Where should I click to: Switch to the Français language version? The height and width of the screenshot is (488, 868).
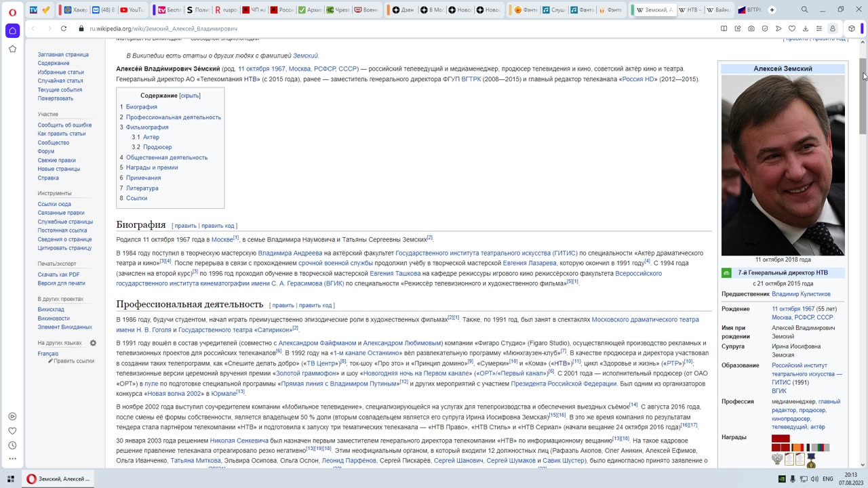[x=48, y=353]
